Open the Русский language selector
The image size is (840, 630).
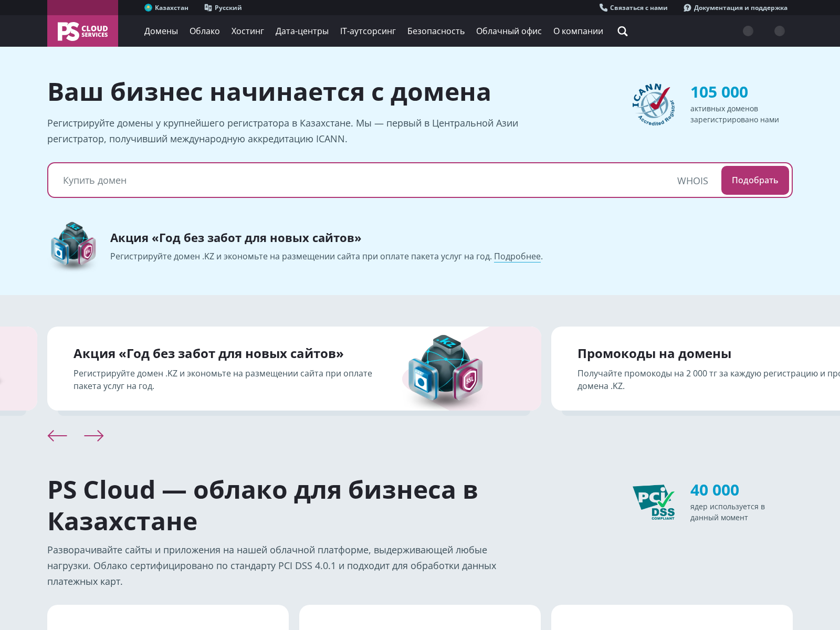pos(223,8)
